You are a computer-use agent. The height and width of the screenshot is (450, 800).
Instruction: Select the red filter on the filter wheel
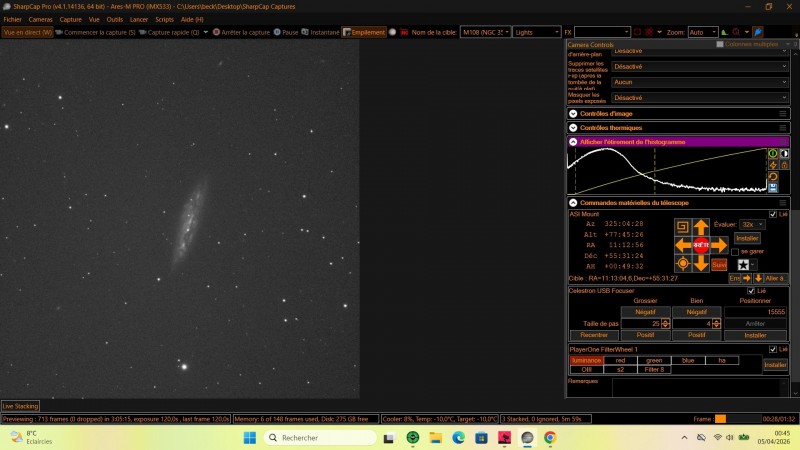(620, 360)
